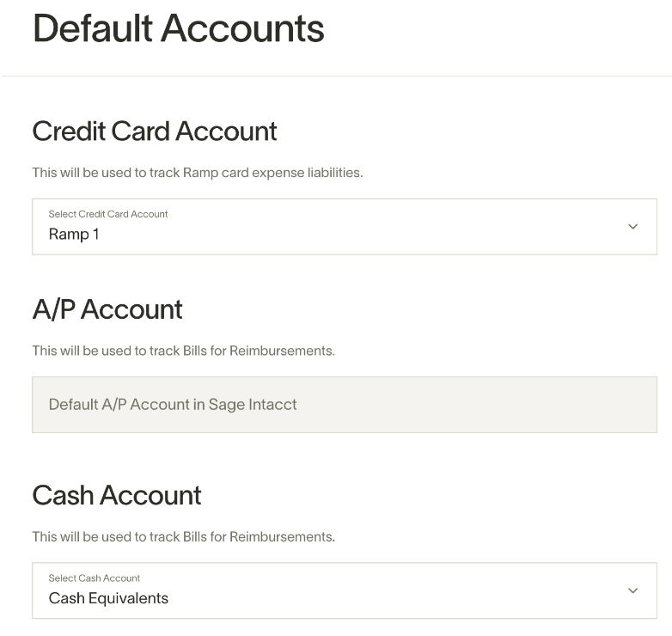Open the Select Credit Card Account dropdown
Viewport: 672px width, 636px height.
(344, 226)
